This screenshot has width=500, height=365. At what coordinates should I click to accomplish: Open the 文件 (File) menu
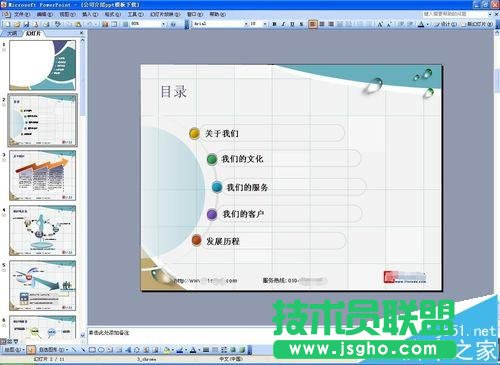click(22, 14)
